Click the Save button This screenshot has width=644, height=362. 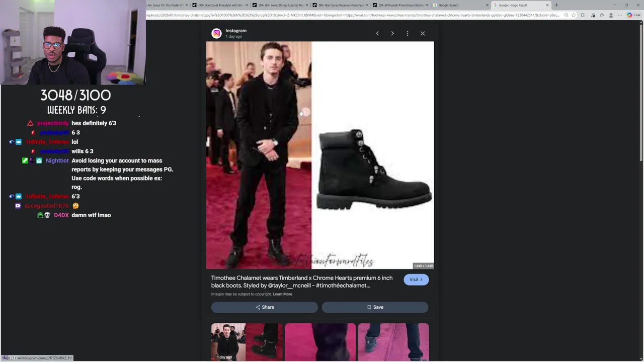375,307
